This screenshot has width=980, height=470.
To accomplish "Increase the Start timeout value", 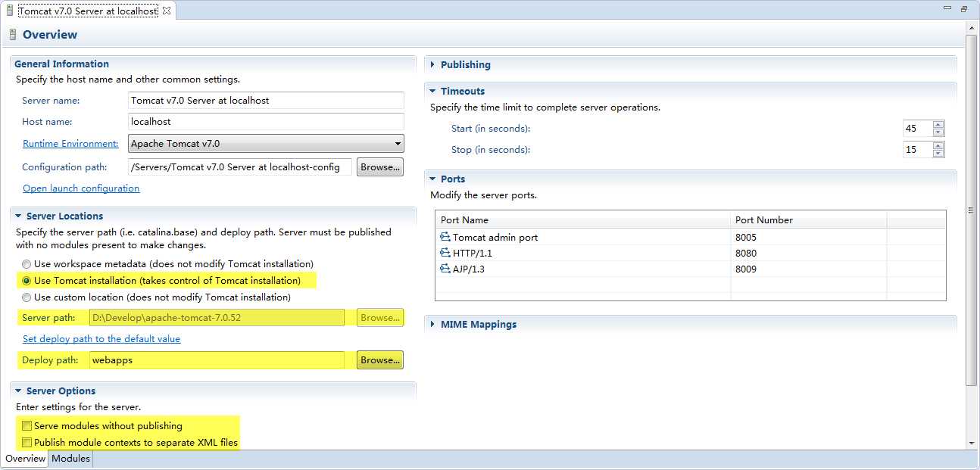I will pos(938,125).
